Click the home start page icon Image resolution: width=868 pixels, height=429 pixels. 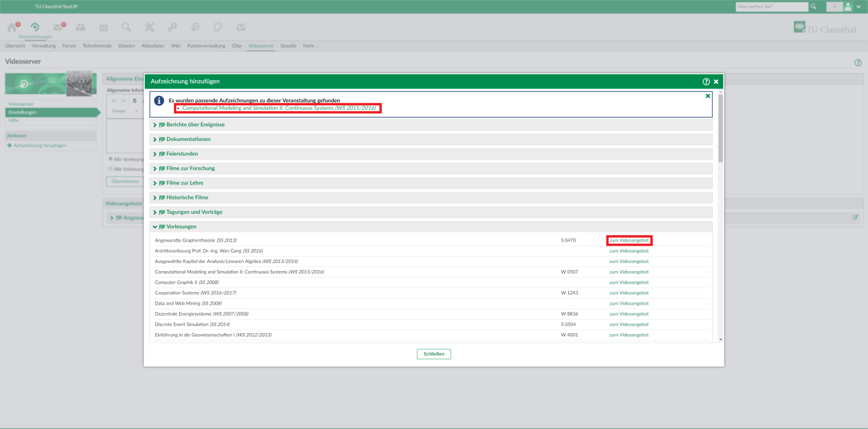(x=12, y=27)
